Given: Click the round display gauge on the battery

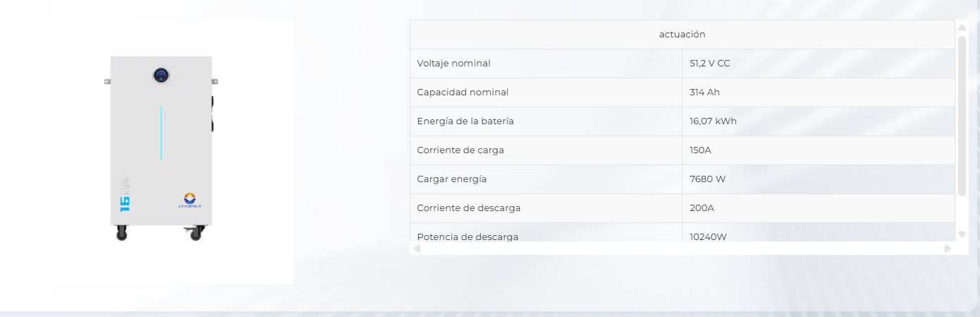Looking at the screenshot, I should pyautogui.click(x=161, y=74).
